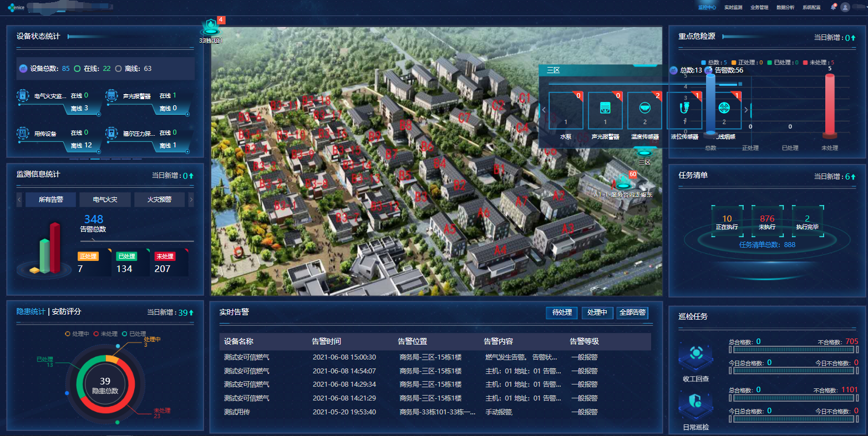Click the green 已处理 alarm label

pos(126,257)
